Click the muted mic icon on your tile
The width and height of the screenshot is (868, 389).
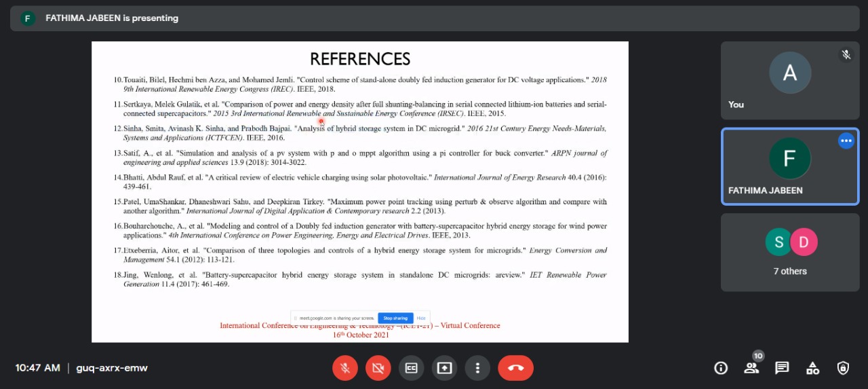pos(846,54)
